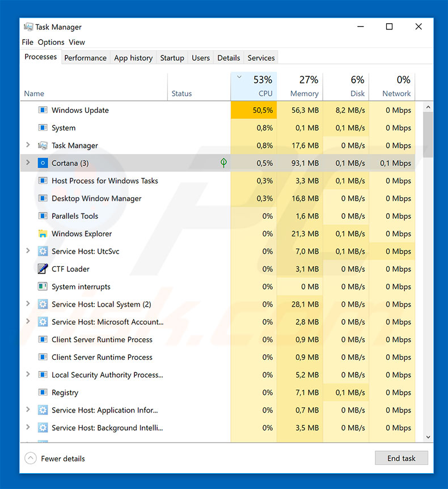Expand Service Host: Application Infor group
Image resolution: width=448 pixels, height=489 pixels.
(x=28, y=410)
